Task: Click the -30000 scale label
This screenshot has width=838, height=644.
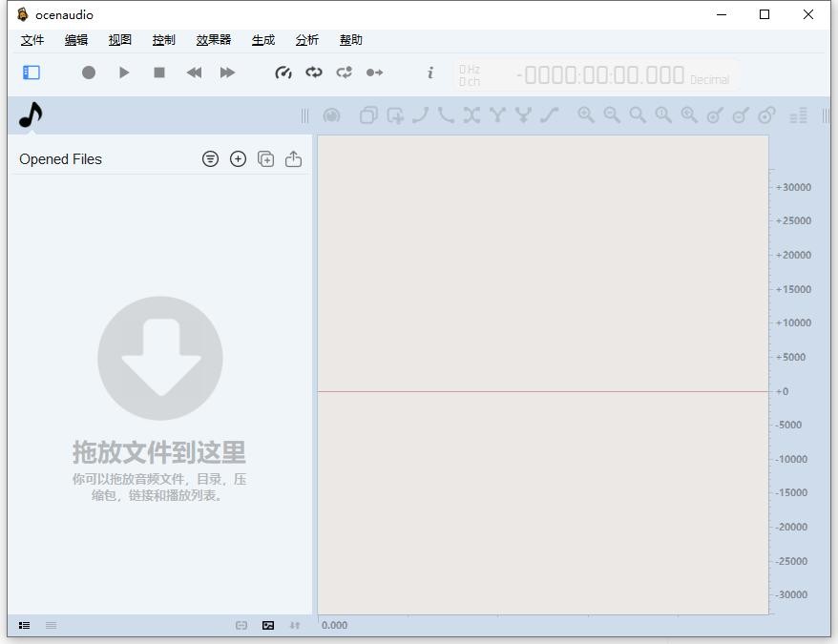Action: click(x=791, y=594)
